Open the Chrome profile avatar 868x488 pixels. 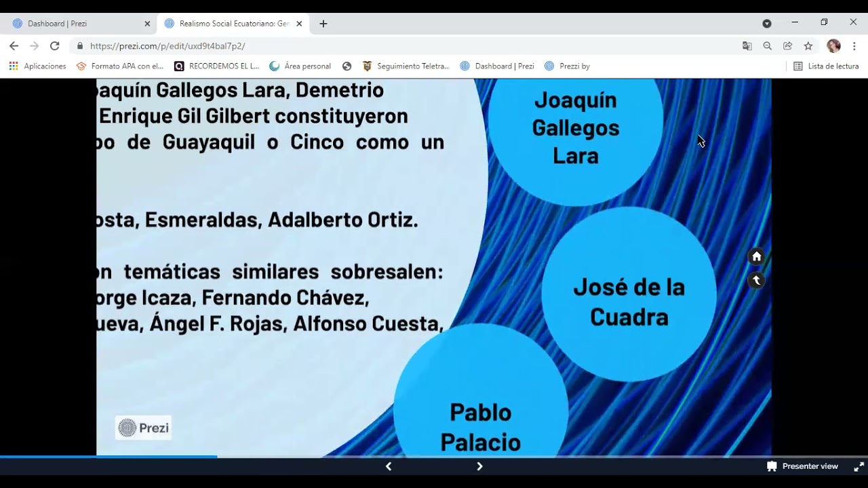point(833,46)
